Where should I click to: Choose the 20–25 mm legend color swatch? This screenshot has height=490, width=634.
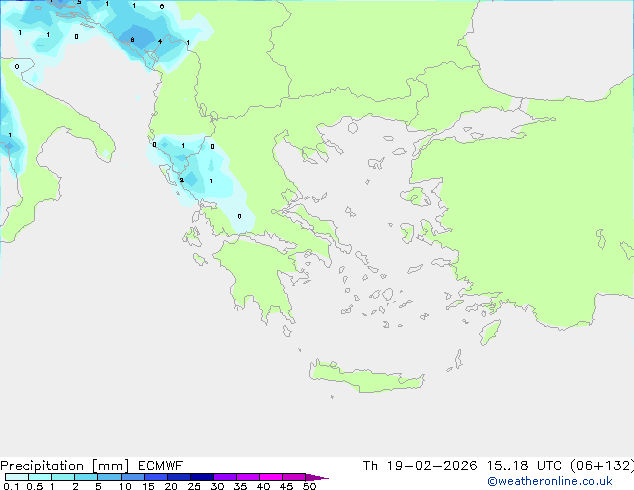coord(178,477)
